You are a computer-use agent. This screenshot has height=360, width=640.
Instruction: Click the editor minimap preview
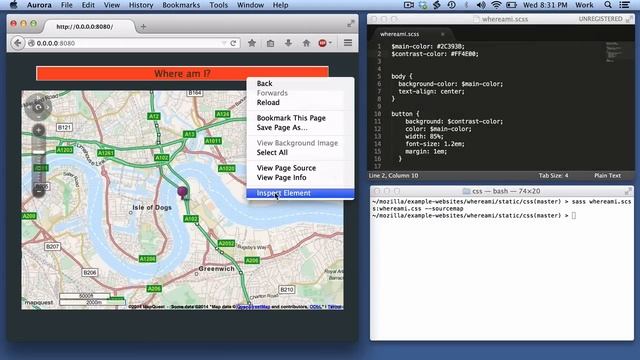[x=614, y=52]
